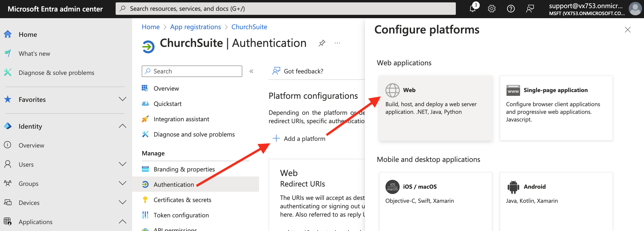Click the Branding & properties icon

[145, 169]
